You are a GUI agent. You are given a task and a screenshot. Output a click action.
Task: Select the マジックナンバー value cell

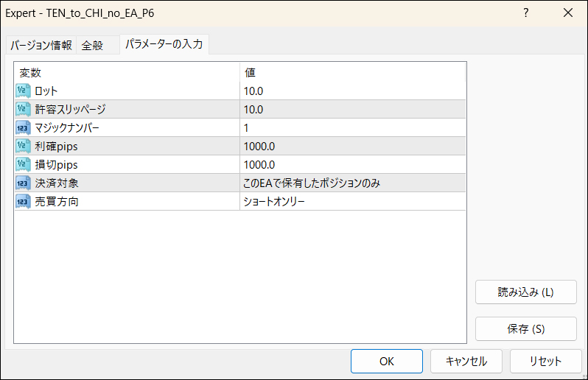(x=352, y=128)
